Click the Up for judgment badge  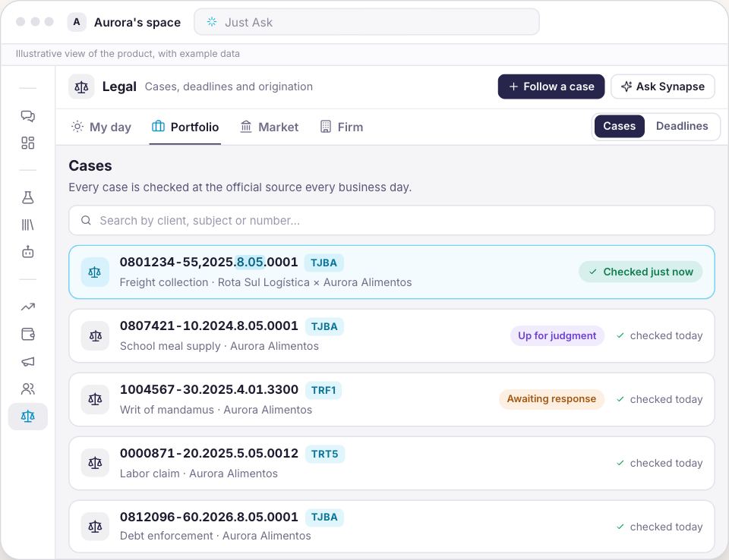tap(557, 335)
